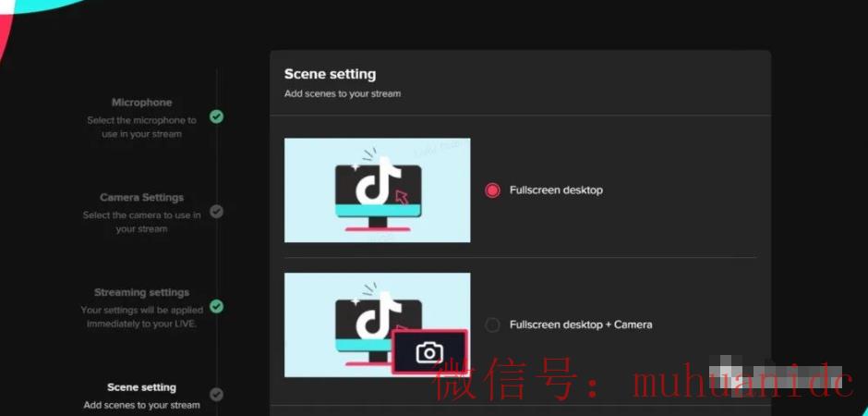Screen dimensions: 868x416
Task: Click the desktop plus camera scene thumbnail
Action: click(377, 324)
